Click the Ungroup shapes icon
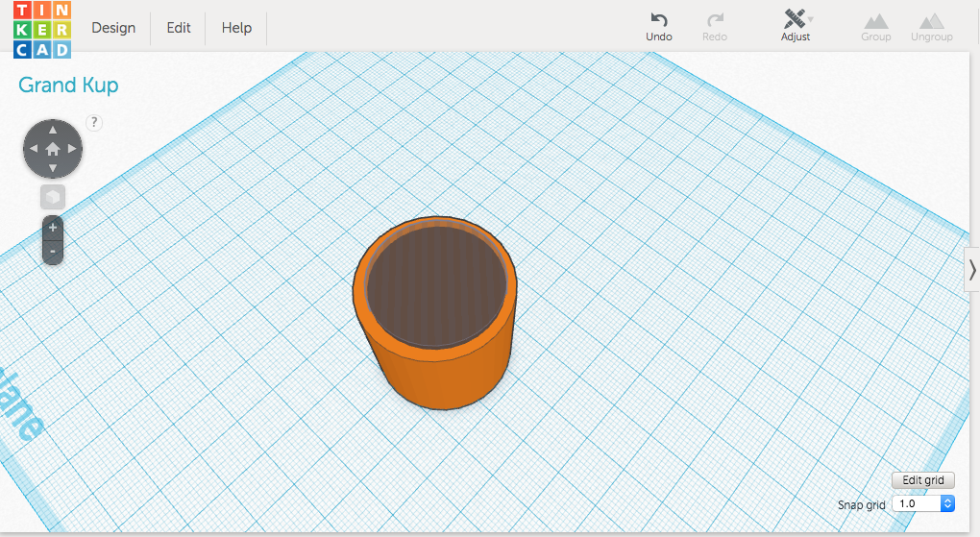This screenshot has height=537, width=980. pyautogui.click(x=931, y=28)
